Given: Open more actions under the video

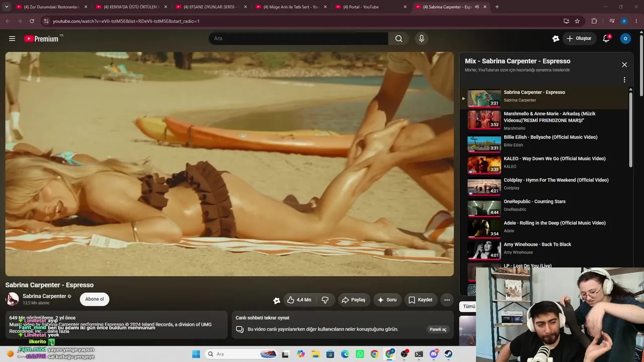Looking at the screenshot, I should pos(447,300).
